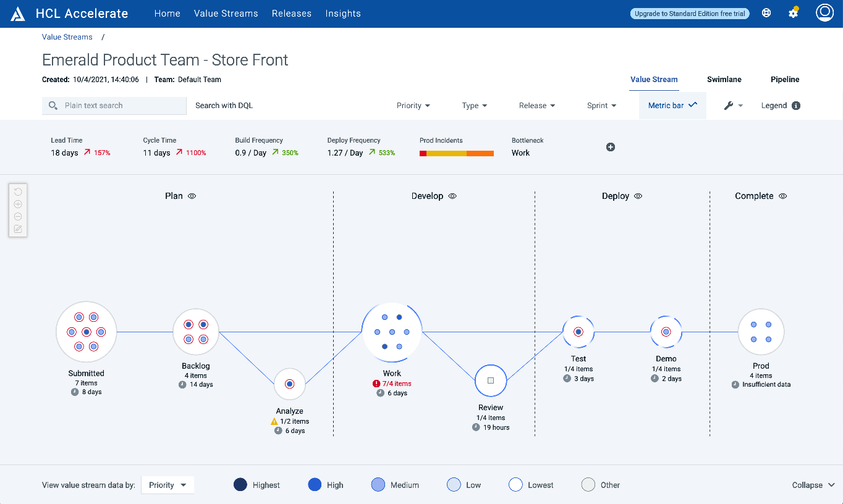Click the Prod clock time icon
843x504 pixels.
735,384
